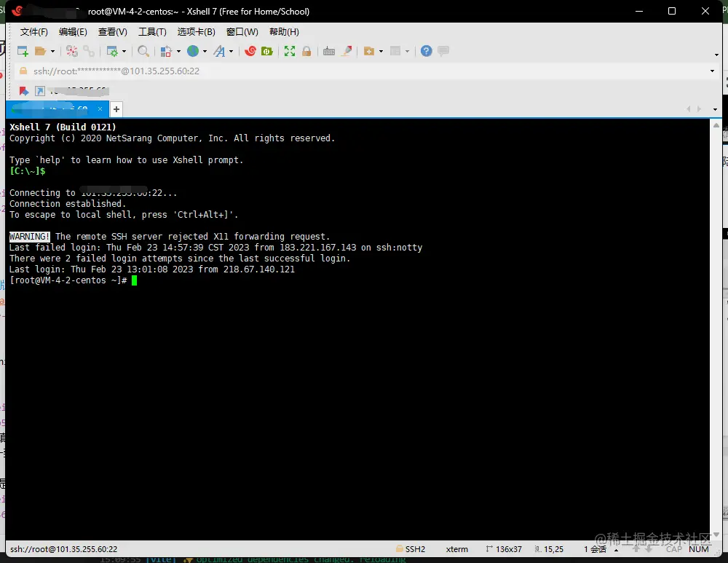The width and height of the screenshot is (728, 563).
Task: Click the red swirl Xmanager icon
Action: tap(250, 51)
